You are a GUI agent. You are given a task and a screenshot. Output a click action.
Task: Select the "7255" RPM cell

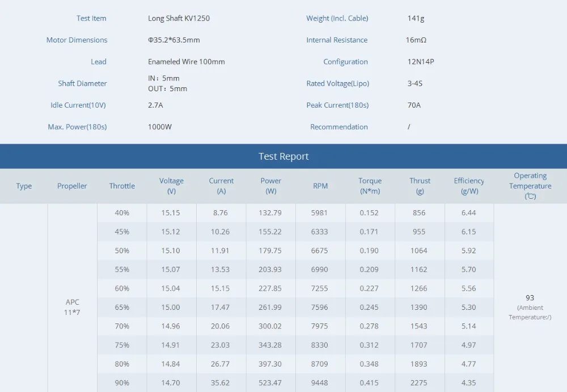click(x=319, y=288)
